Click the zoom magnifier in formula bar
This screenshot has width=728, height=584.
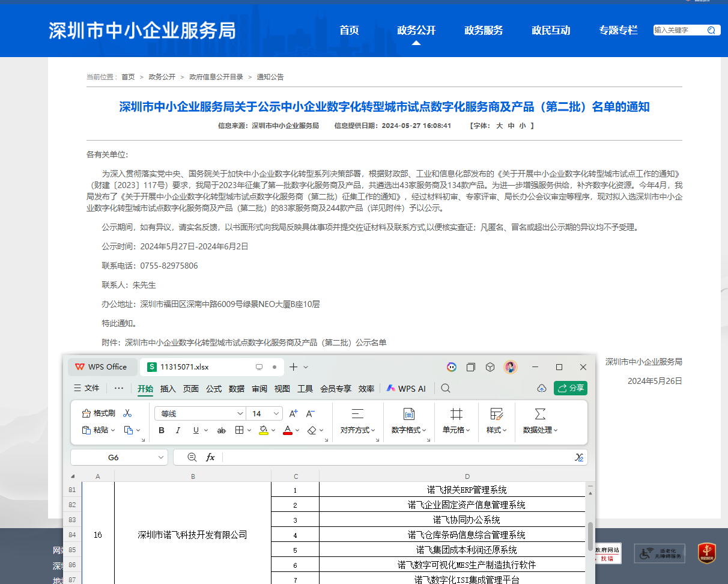pos(192,457)
